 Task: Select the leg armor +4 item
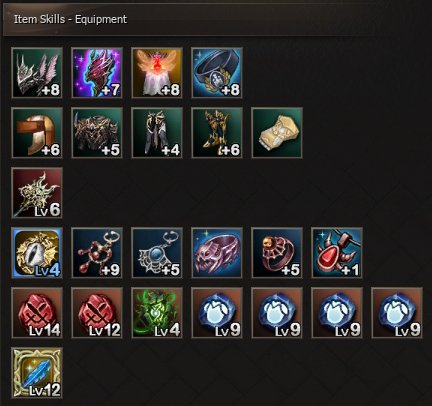coord(157,133)
